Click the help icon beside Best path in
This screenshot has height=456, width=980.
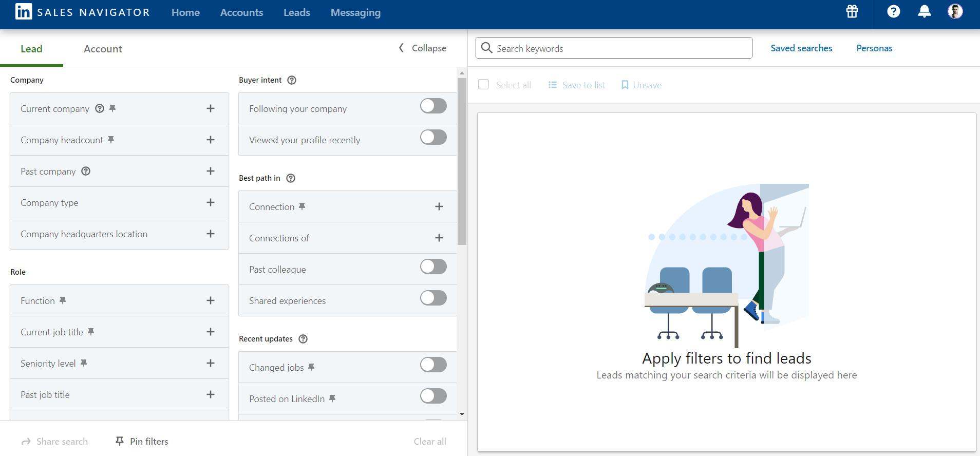tap(291, 178)
